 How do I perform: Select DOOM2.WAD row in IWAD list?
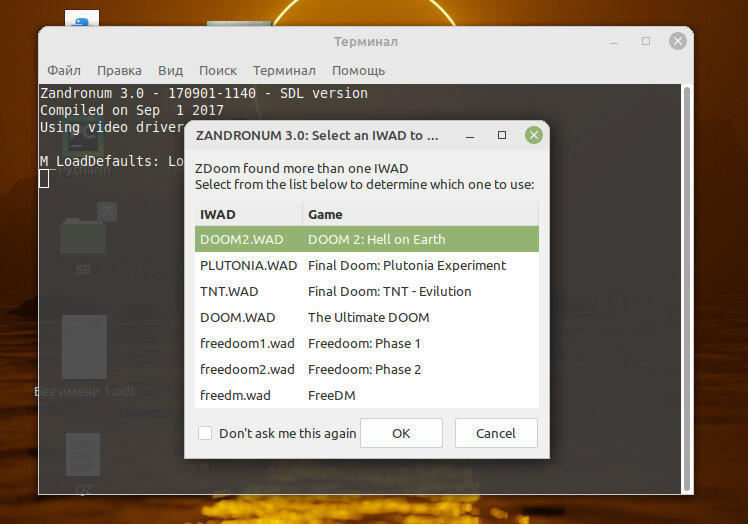367,239
